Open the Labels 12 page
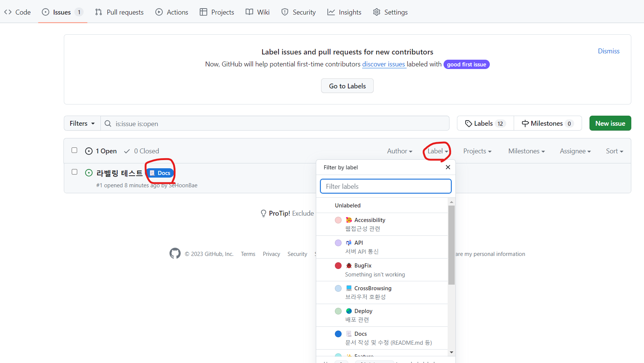 (485, 123)
